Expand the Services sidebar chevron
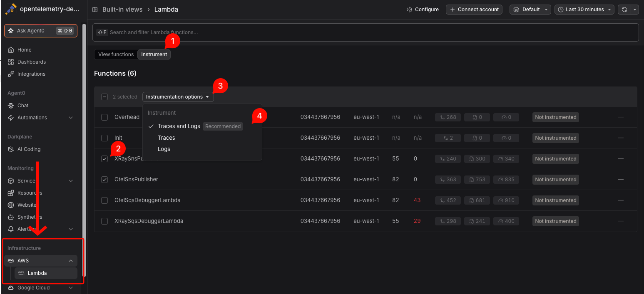644x294 pixels. point(71,181)
